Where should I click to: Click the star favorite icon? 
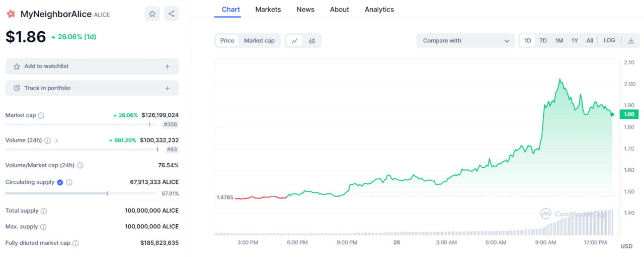point(152,14)
